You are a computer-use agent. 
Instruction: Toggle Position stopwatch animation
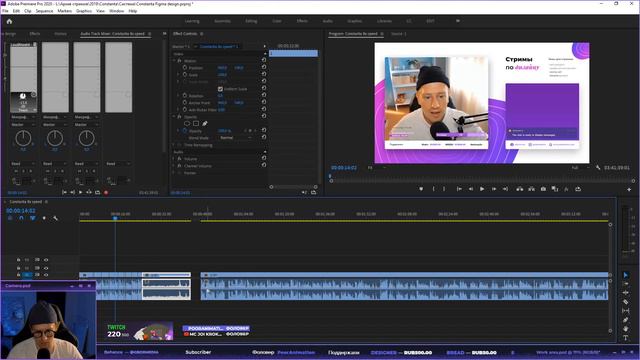tap(185, 67)
